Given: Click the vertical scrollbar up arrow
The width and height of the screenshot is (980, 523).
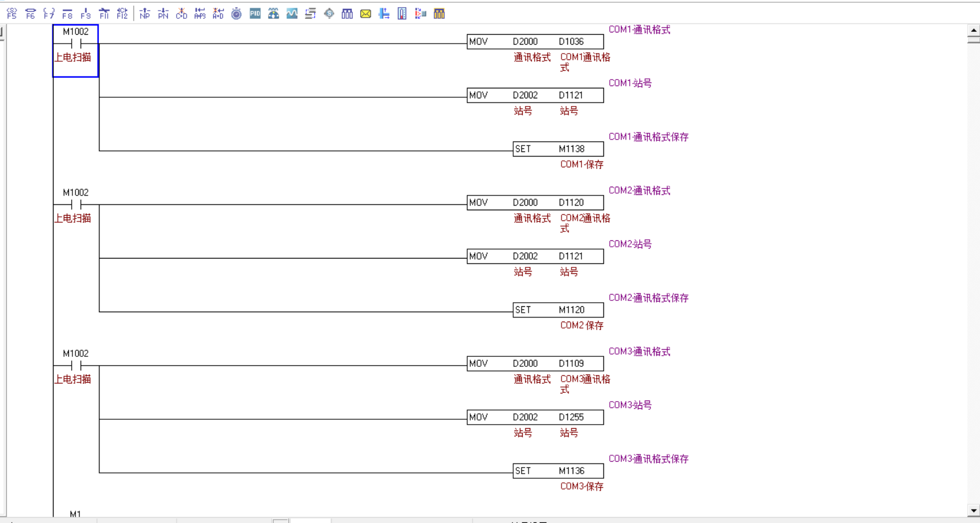Looking at the screenshot, I should (974, 30).
